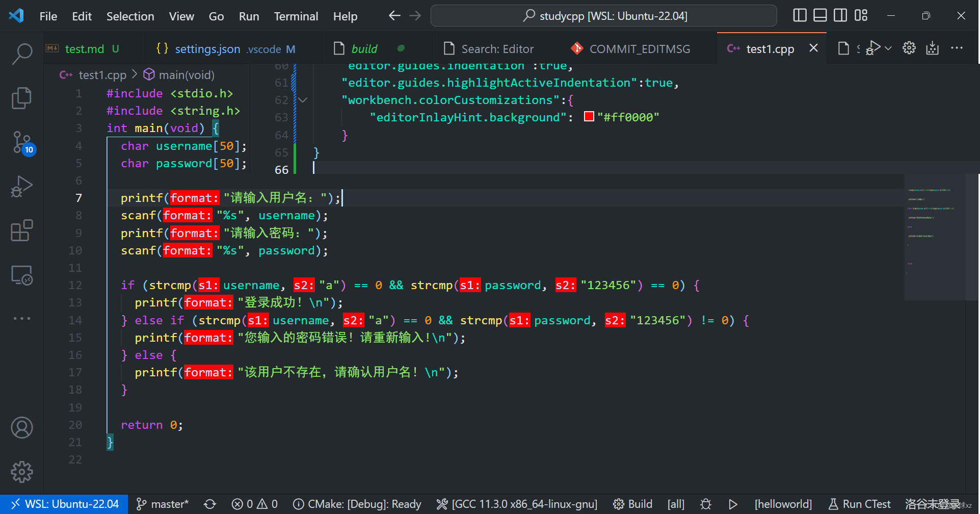The image size is (980, 514).
Task: Open the File menu
Action: (x=48, y=16)
